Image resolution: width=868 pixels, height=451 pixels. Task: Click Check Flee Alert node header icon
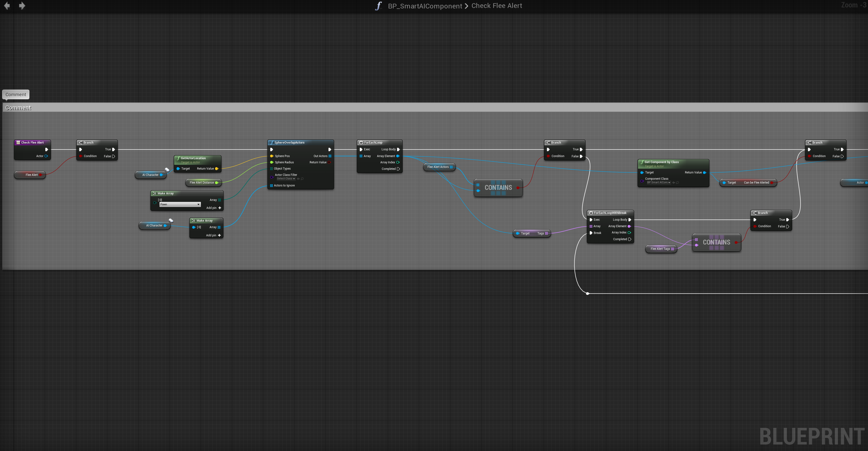18,143
